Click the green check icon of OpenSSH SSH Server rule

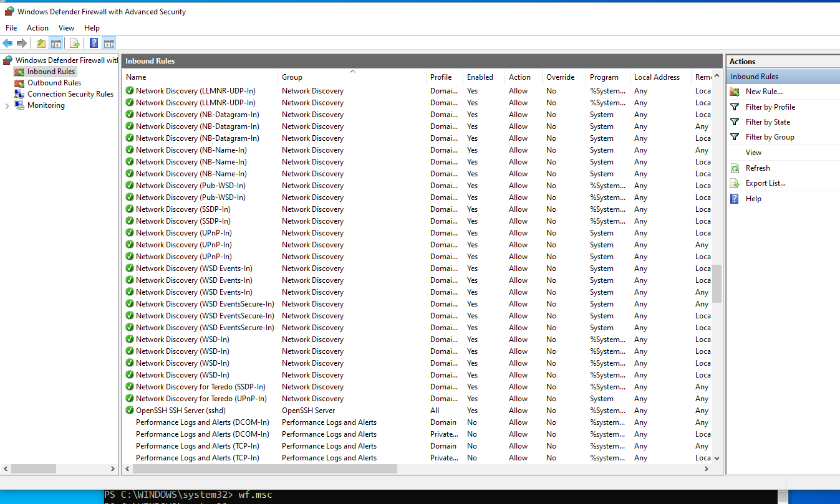pyautogui.click(x=130, y=411)
